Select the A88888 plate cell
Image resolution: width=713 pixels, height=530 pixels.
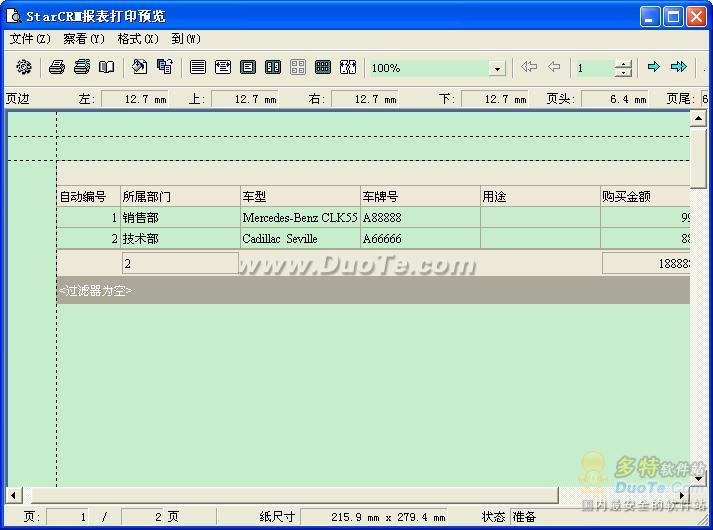(421, 218)
